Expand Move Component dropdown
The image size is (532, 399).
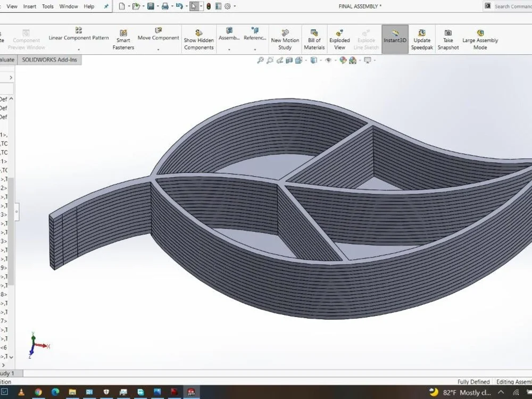(x=158, y=49)
